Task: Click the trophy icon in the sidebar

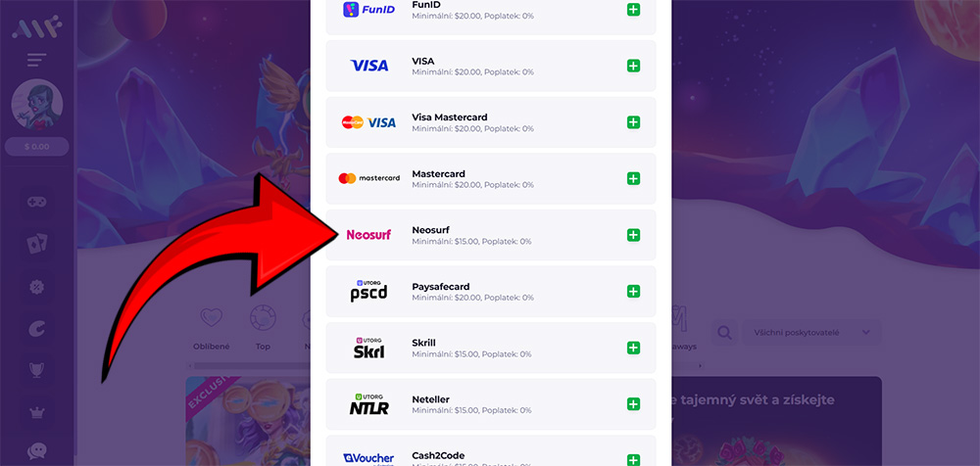Action: (37, 370)
